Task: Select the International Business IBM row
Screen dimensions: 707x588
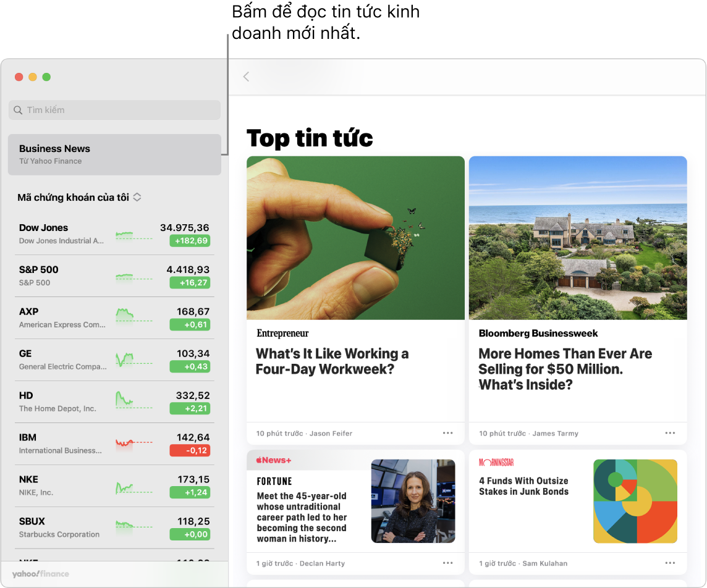Action: tap(114, 443)
